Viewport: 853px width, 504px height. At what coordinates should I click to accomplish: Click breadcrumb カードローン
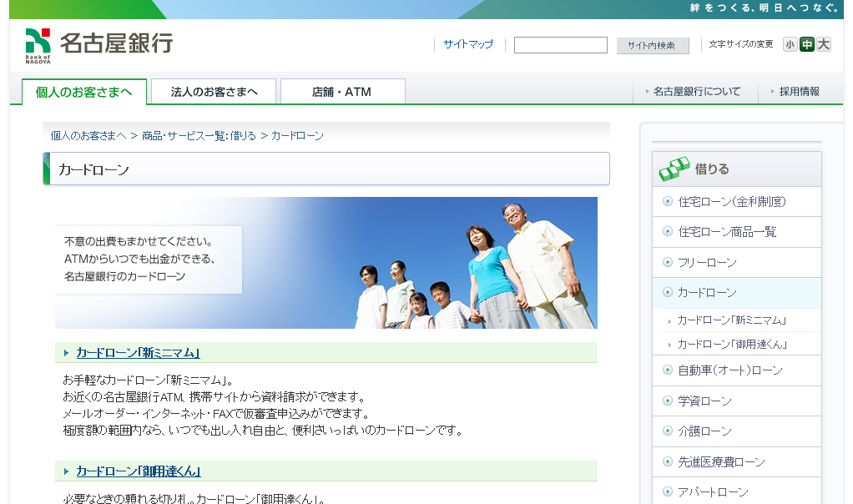(298, 136)
